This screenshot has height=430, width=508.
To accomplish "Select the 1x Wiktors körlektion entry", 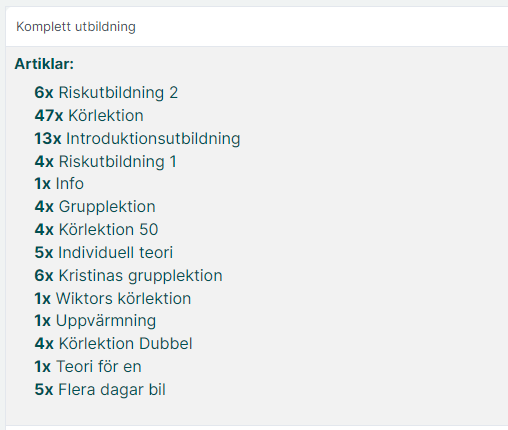I will click(113, 299).
